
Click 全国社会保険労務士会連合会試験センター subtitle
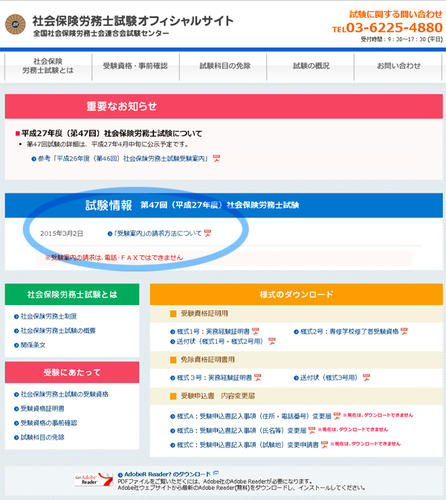tap(101, 34)
